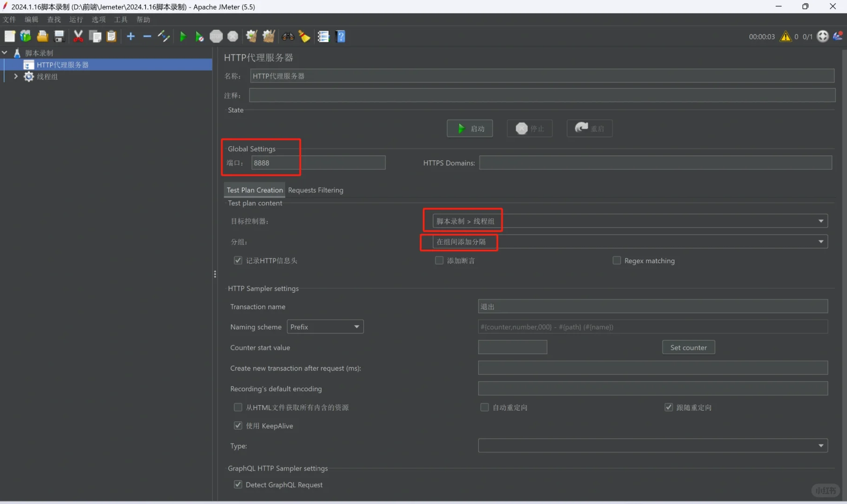
Task: Click the Counter start value field
Action: (x=512, y=347)
